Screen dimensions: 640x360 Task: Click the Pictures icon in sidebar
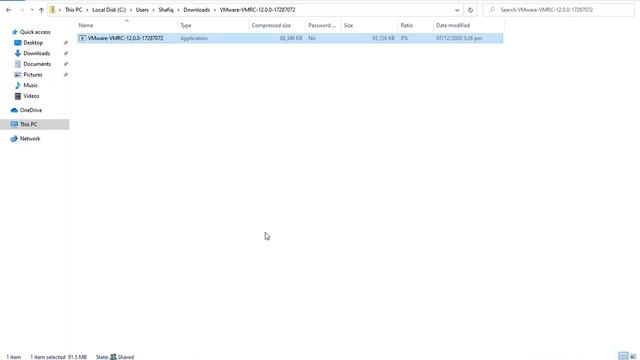(18, 74)
